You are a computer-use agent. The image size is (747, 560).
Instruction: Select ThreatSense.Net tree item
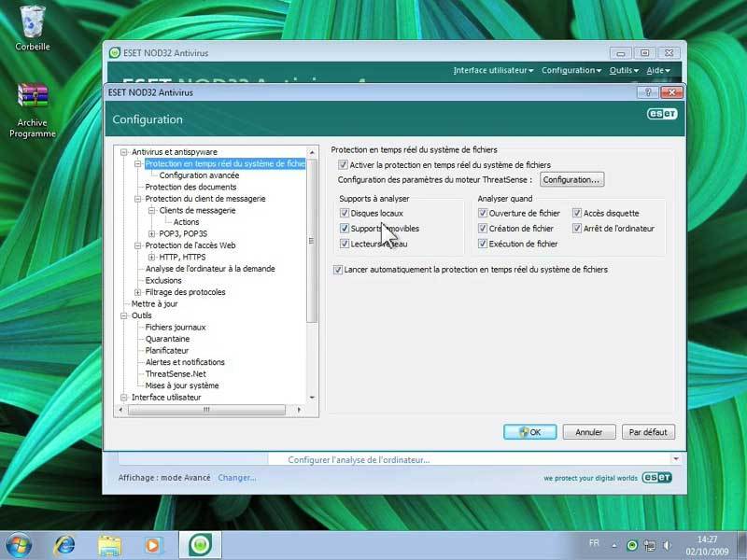(176, 374)
